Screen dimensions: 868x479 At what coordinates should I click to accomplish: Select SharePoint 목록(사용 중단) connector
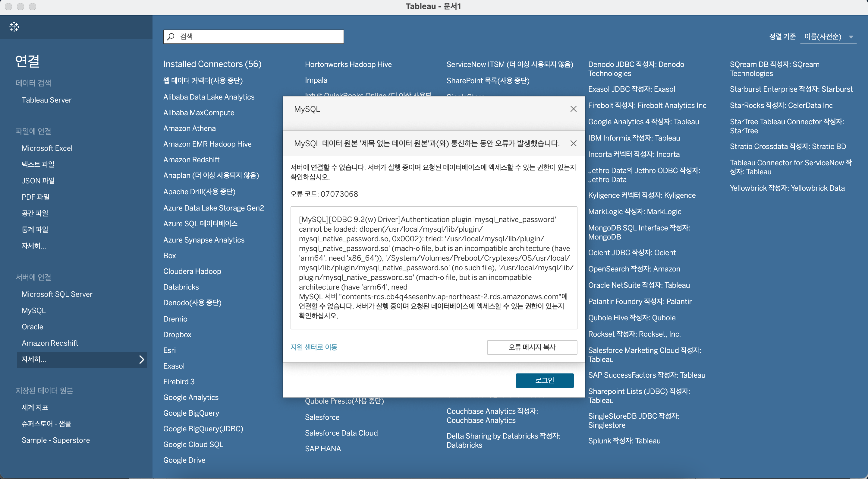pos(488,81)
